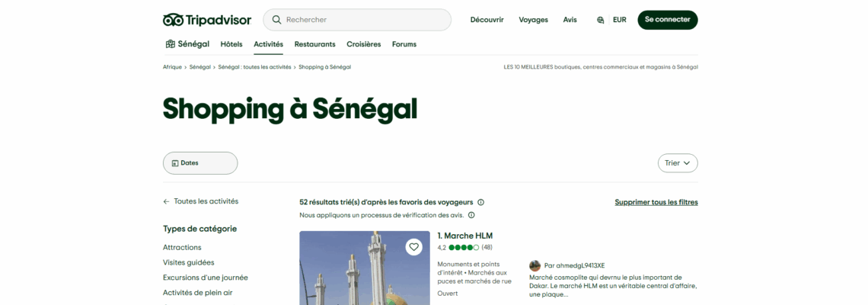Click the globe currency icon
868x305 pixels.
click(x=601, y=20)
